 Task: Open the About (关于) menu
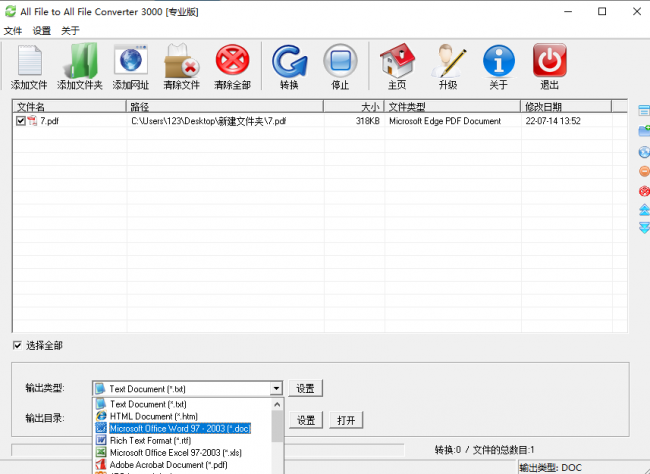click(x=70, y=31)
